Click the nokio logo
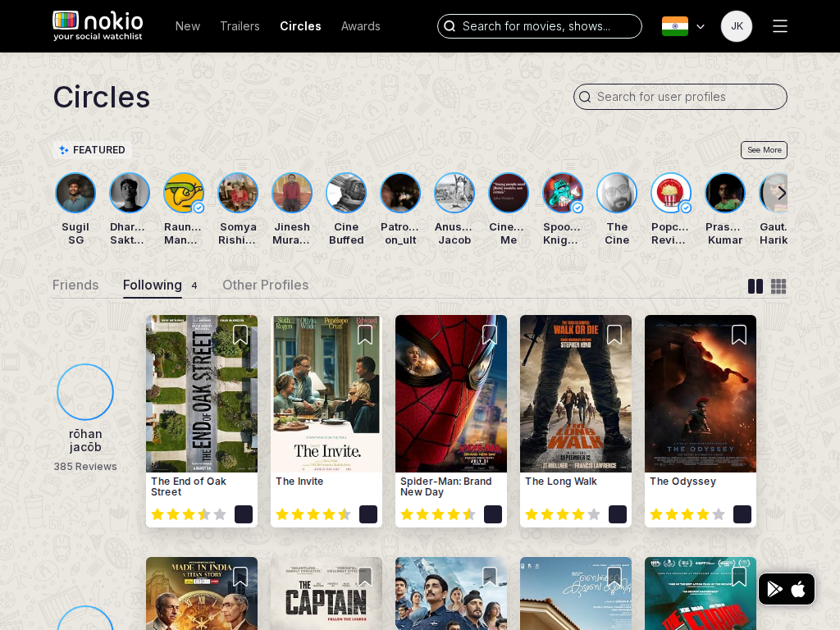840x630 pixels. tap(98, 25)
